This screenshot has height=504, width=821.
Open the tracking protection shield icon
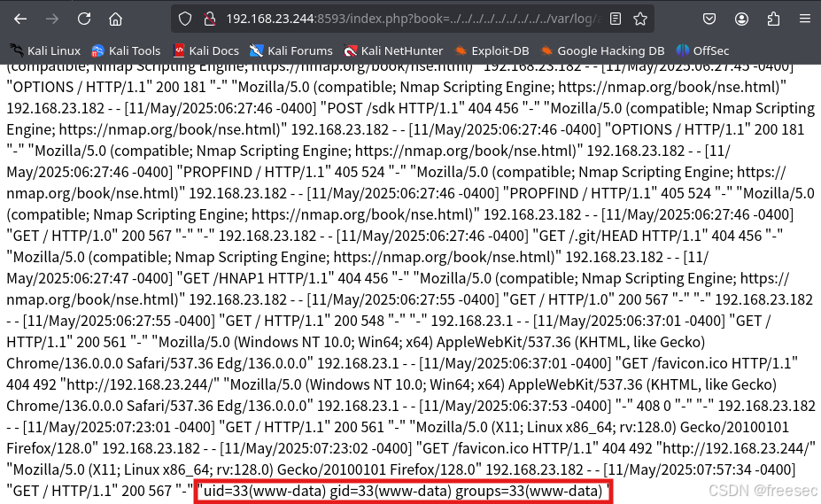[x=185, y=19]
